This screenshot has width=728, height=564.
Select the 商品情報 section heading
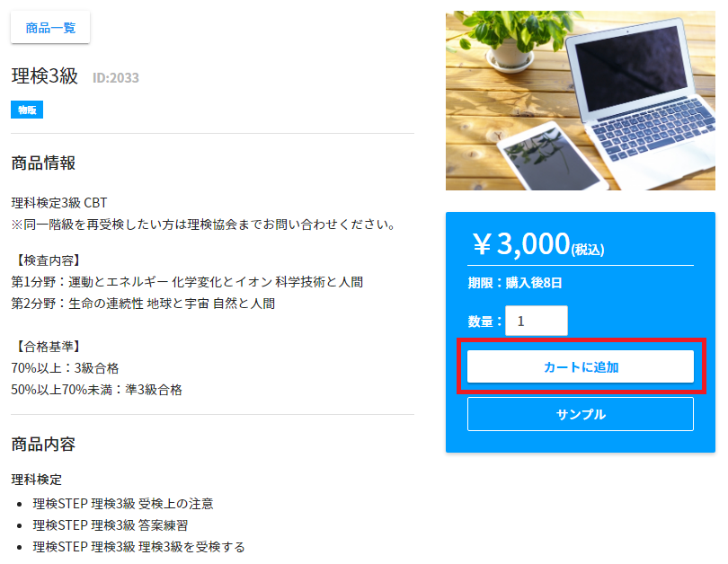[43, 163]
